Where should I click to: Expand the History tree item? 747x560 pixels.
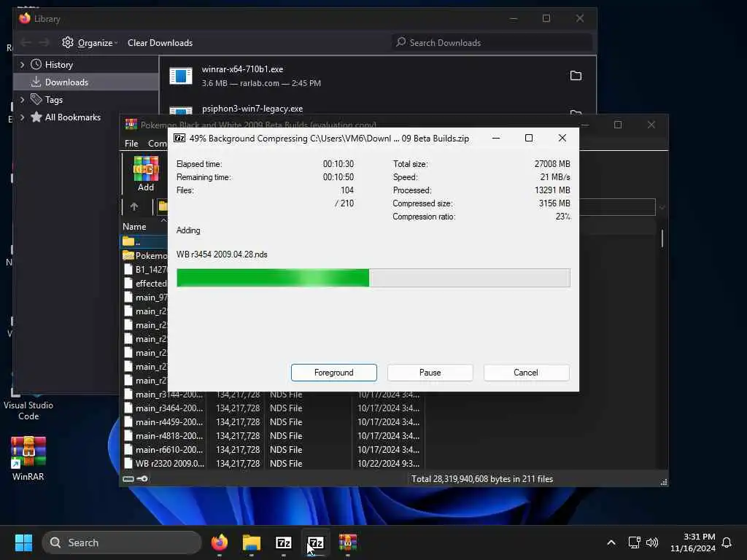point(22,64)
